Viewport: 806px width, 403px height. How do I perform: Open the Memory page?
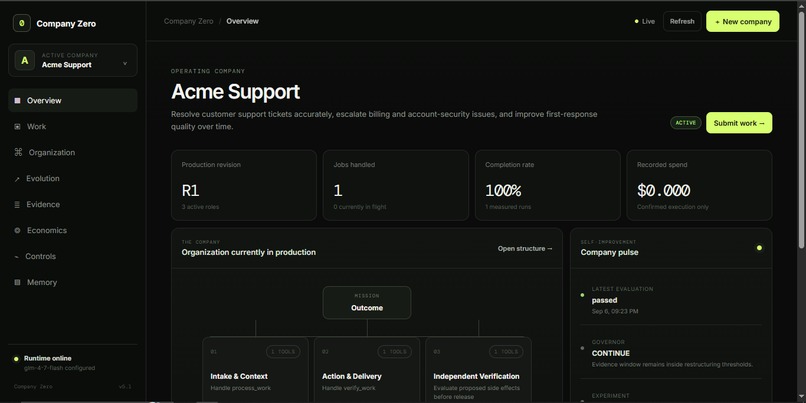pos(72,282)
